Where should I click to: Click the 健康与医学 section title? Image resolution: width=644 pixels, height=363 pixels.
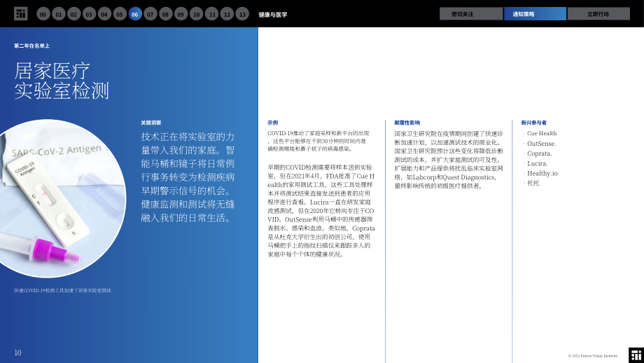pos(273,15)
